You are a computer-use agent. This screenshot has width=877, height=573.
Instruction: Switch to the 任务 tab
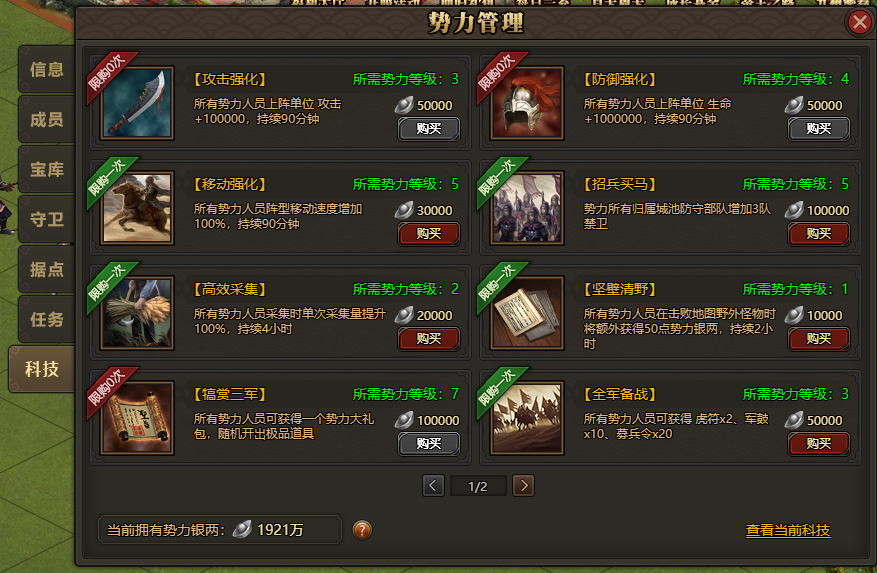tap(47, 319)
